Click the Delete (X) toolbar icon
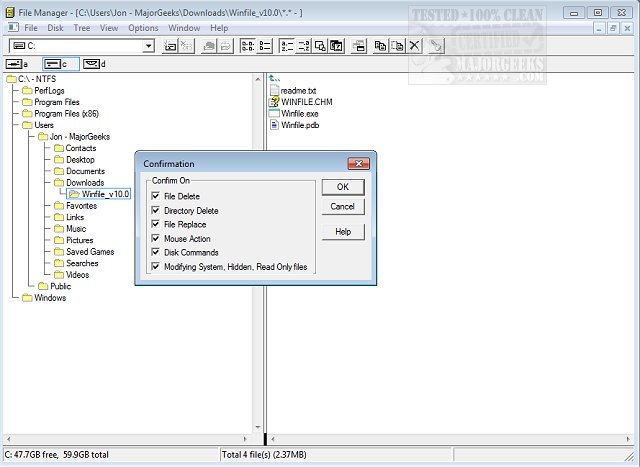The width and height of the screenshot is (640, 467). pyautogui.click(x=414, y=46)
